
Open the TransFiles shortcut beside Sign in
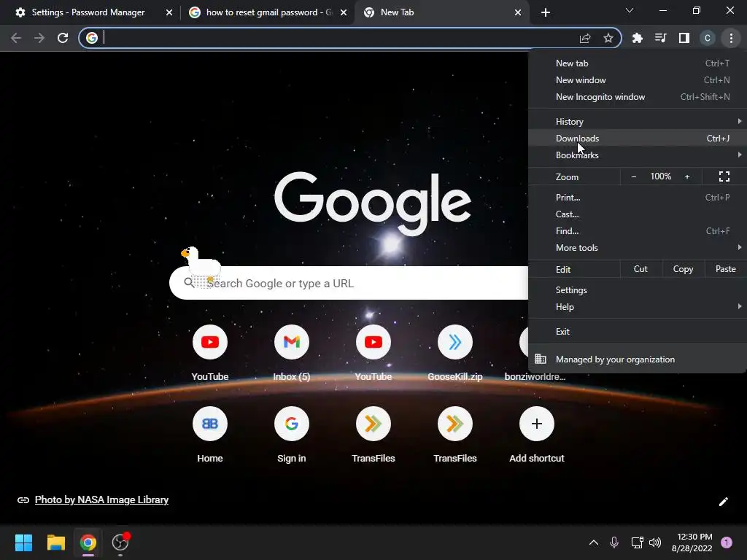pyautogui.click(x=373, y=424)
